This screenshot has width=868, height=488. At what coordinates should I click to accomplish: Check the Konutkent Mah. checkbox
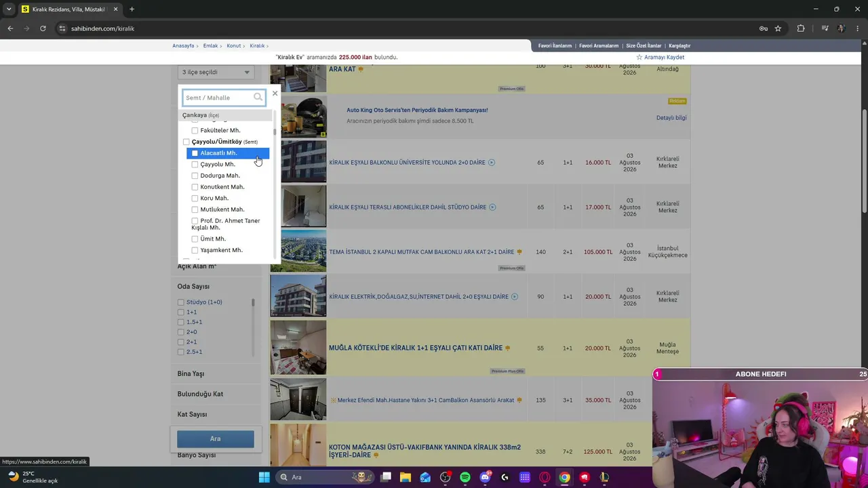pyautogui.click(x=195, y=187)
